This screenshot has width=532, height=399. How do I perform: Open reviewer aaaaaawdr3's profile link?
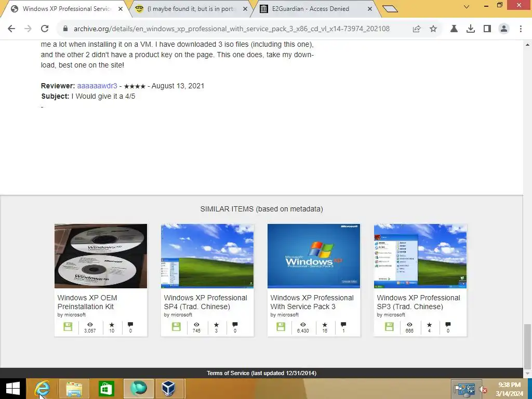[97, 86]
